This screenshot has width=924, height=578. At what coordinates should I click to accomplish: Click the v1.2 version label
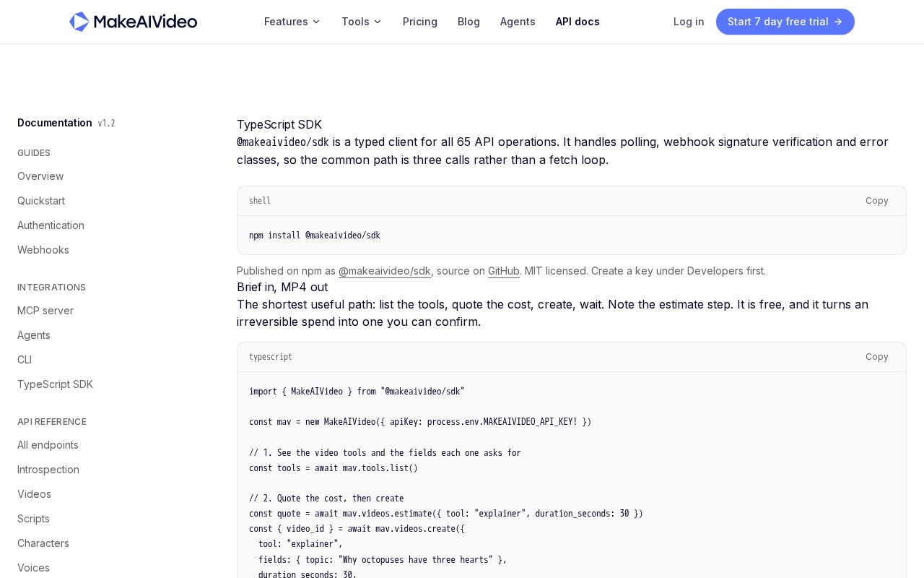[107, 124]
